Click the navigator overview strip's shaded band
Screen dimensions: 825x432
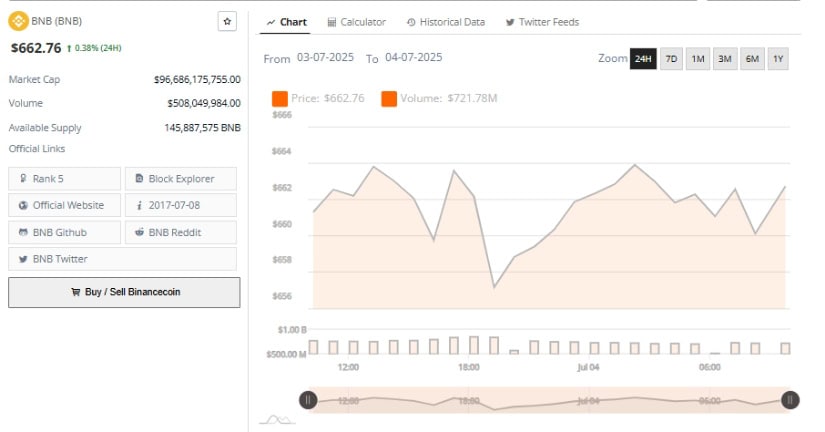549,400
